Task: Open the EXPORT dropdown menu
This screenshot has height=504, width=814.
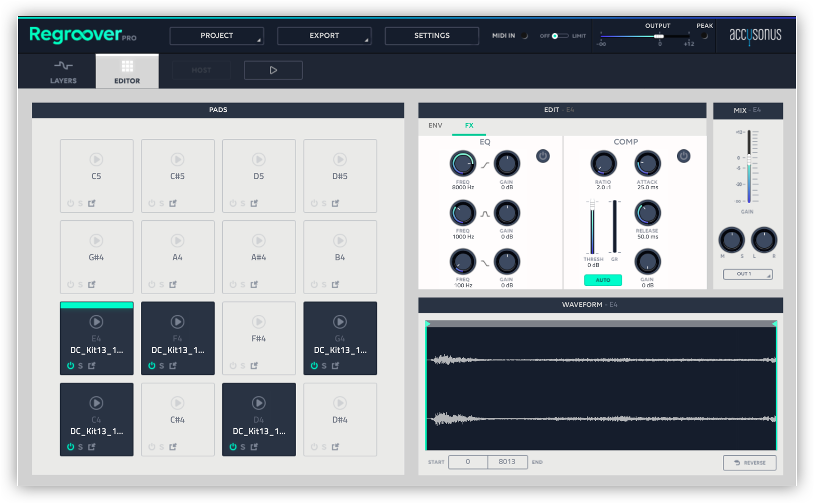Action: [324, 36]
